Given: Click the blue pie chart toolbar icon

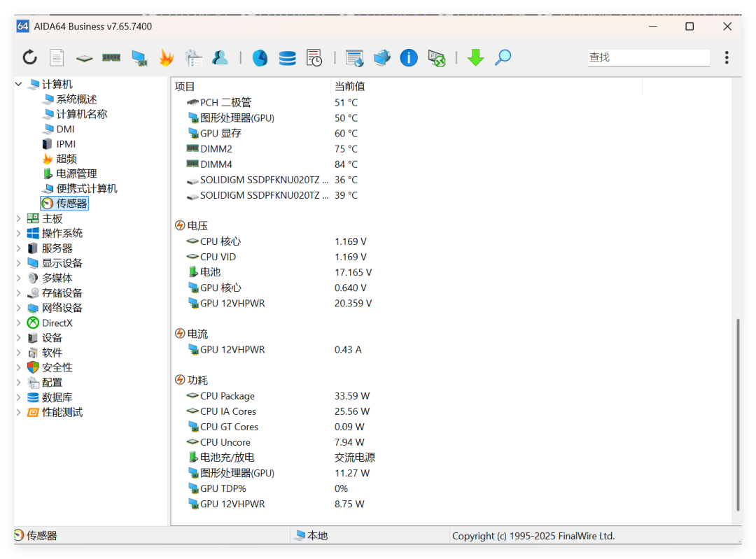Looking at the screenshot, I should (260, 58).
